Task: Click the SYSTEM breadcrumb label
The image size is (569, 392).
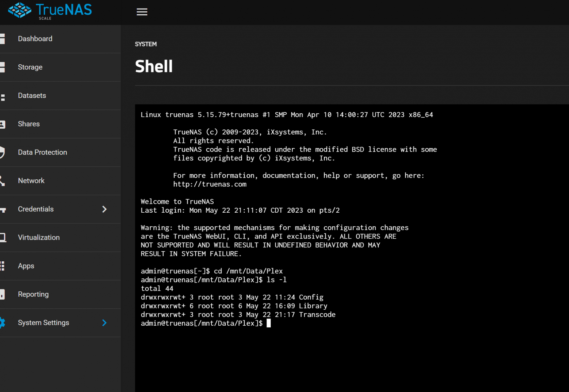Action: pos(146,44)
